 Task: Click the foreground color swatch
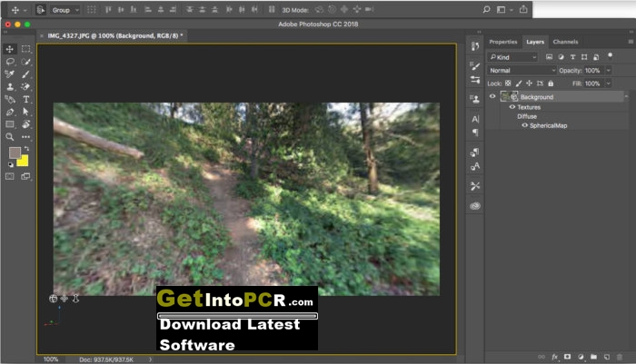click(15, 152)
